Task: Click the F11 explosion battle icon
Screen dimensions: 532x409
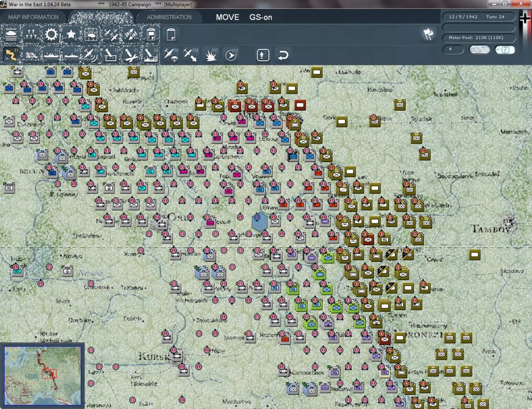Action: (211, 55)
